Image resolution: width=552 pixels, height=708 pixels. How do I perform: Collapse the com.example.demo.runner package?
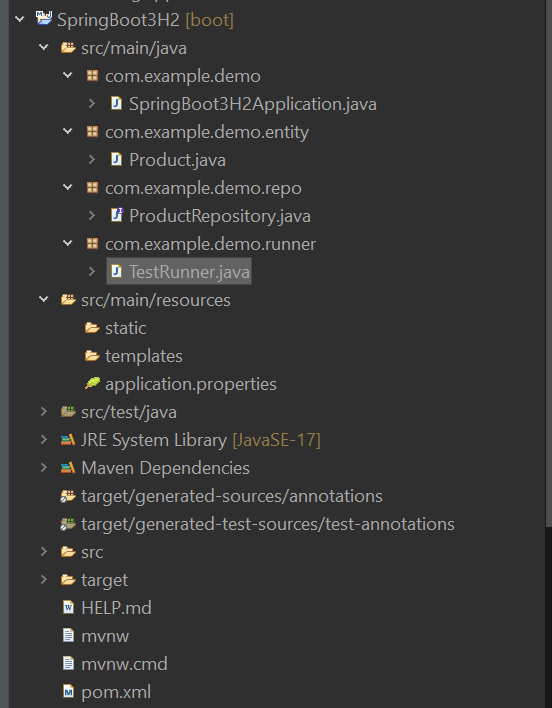tap(68, 243)
